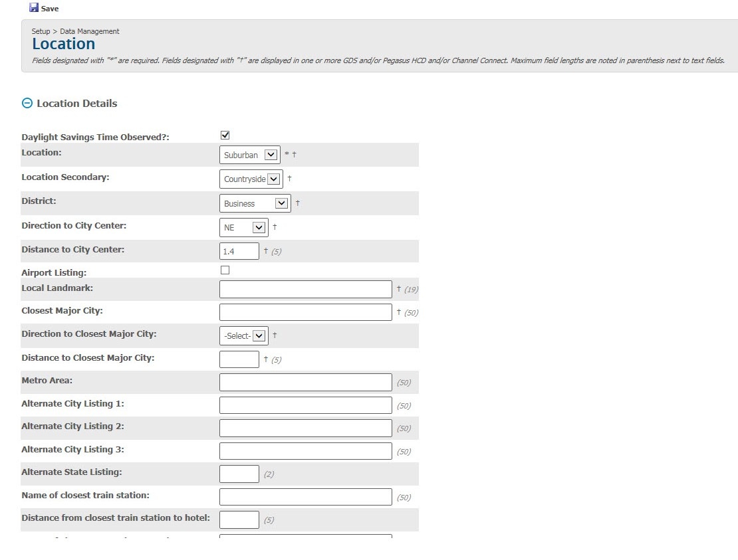Image resolution: width=738 pixels, height=560 pixels.
Task: Click the Alternate State Listing label
Action: point(72,472)
